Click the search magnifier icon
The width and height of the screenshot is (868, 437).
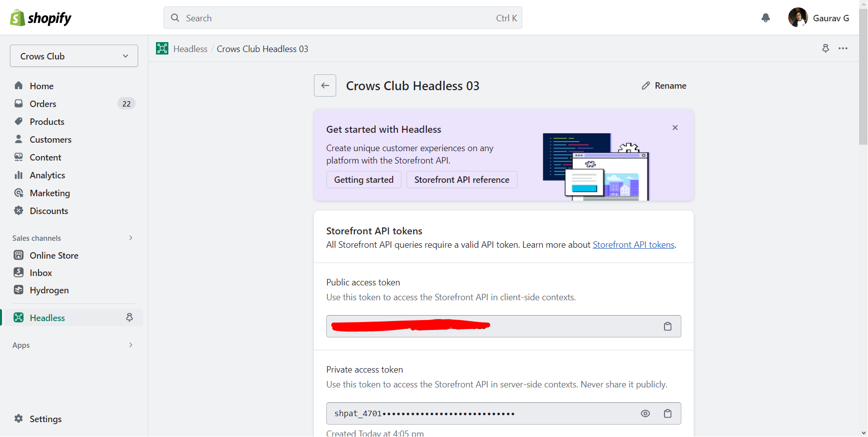[175, 18]
